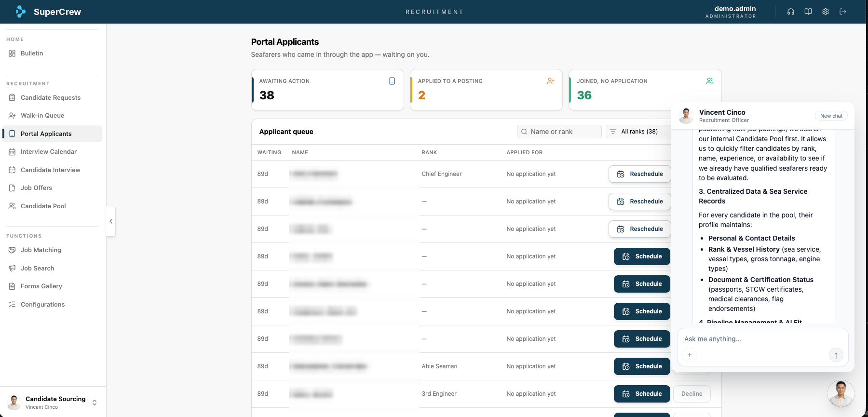Select Portal Applicants in sidebar
868x417 pixels.
(52, 134)
